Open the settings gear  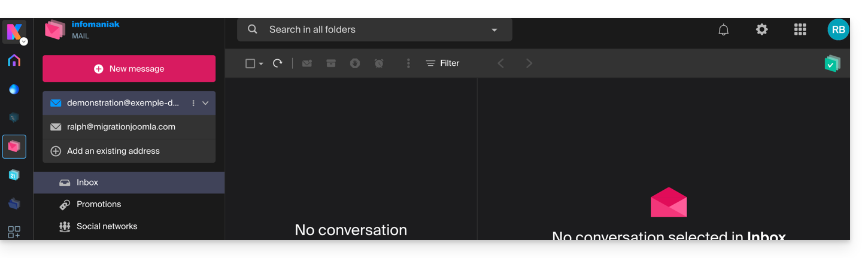tap(761, 29)
